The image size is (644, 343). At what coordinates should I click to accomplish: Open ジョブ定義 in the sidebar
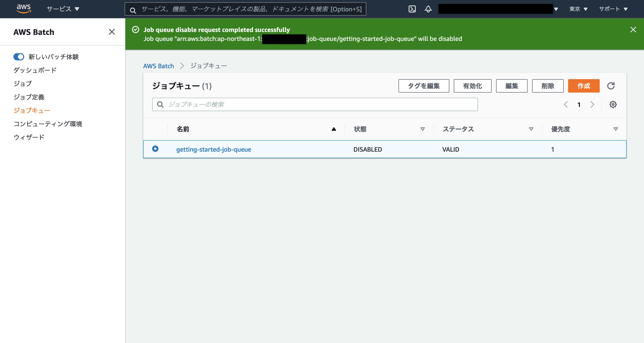tap(29, 97)
